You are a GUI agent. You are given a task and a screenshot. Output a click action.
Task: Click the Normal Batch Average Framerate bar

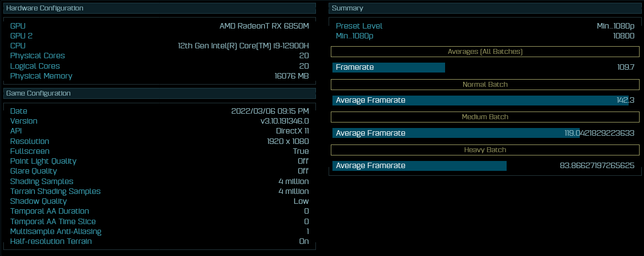pyautogui.click(x=480, y=101)
